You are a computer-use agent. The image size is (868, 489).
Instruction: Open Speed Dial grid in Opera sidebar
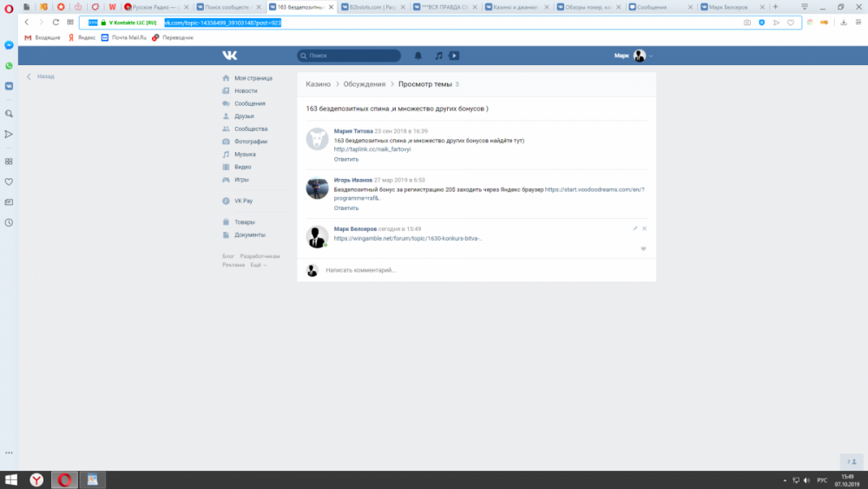9,162
